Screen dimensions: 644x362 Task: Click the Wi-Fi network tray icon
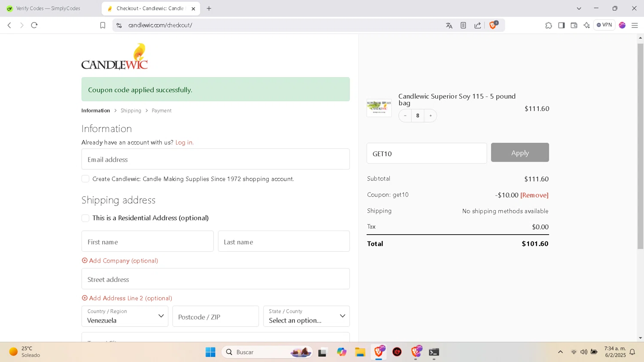(574, 352)
